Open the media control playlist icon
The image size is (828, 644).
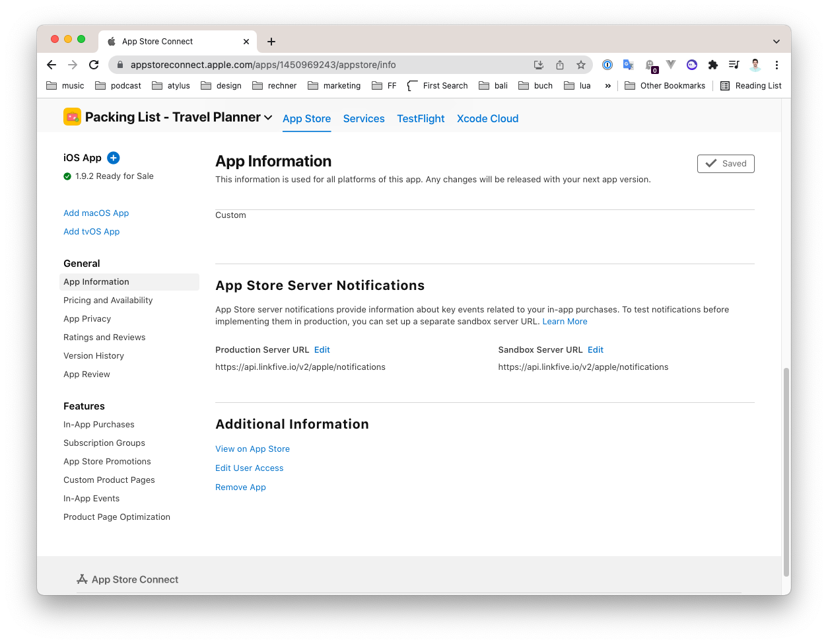pyautogui.click(x=734, y=65)
